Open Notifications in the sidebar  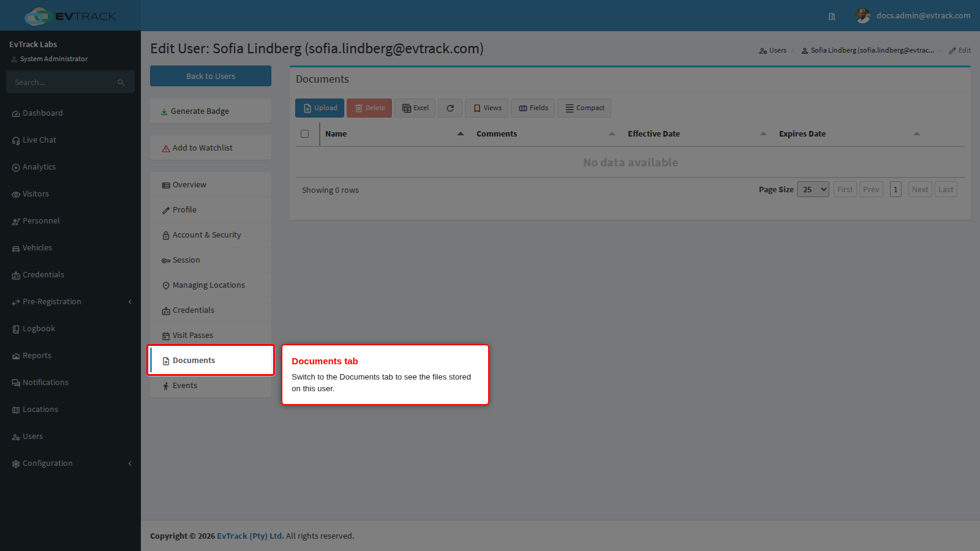pos(70,383)
